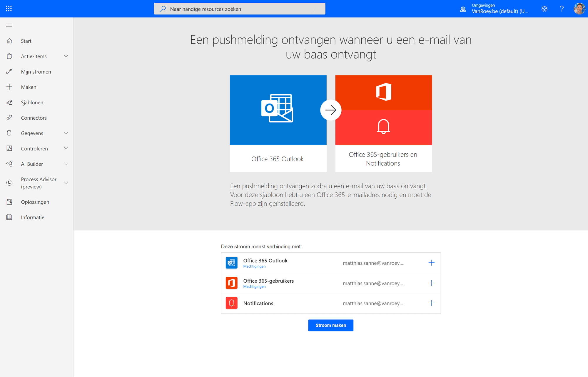Open Mijn stromen menu item
Screen dimensions: 588x377
point(36,71)
